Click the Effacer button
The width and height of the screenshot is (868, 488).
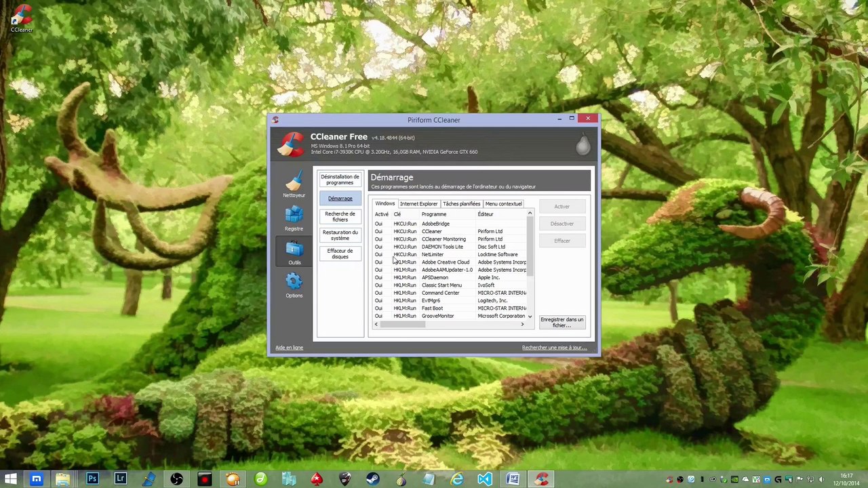[x=561, y=241]
